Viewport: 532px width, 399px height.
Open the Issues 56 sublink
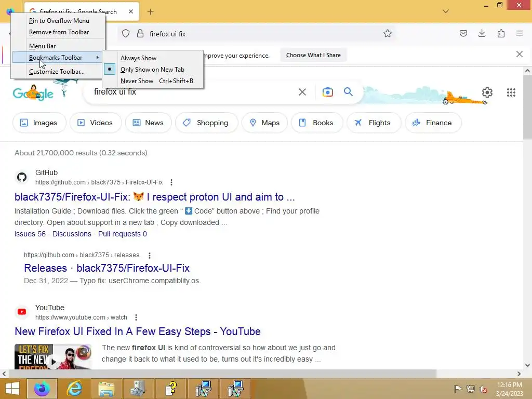pos(30,234)
